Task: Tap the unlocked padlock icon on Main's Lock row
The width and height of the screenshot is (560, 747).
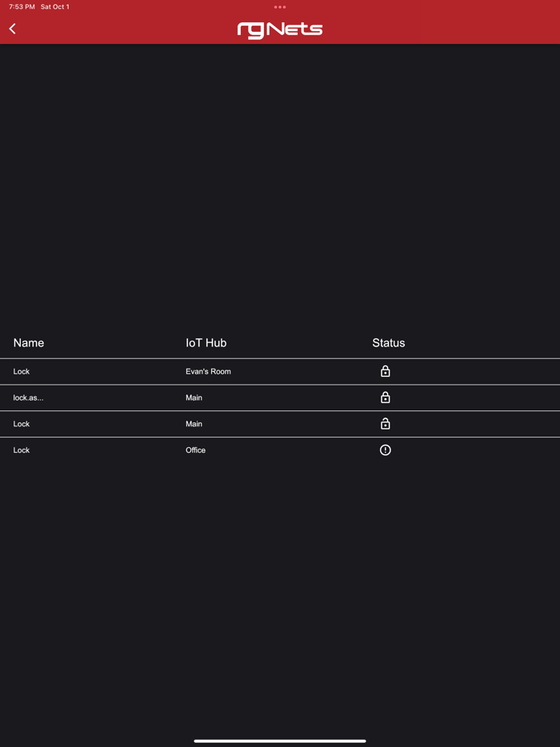Action: click(x=385, y=424)
